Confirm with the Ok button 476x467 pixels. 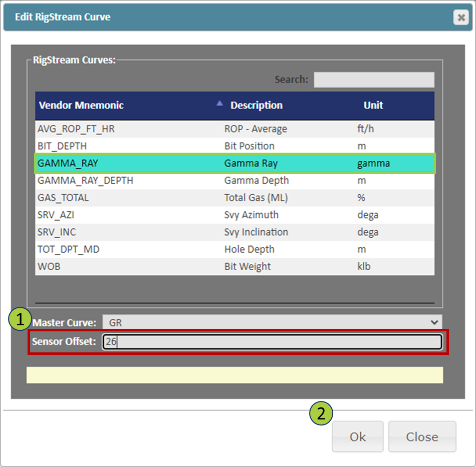(x=358, y=436)
